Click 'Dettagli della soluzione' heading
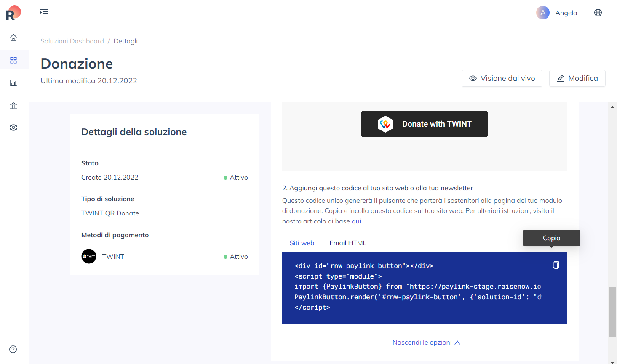This screenshot has height=364, width=617. coord(134,132)
